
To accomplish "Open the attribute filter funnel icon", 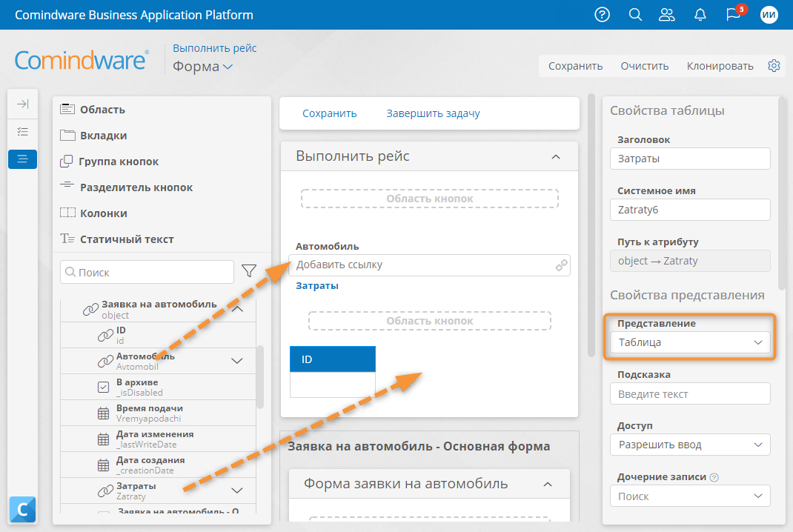I will pos(249,271).
